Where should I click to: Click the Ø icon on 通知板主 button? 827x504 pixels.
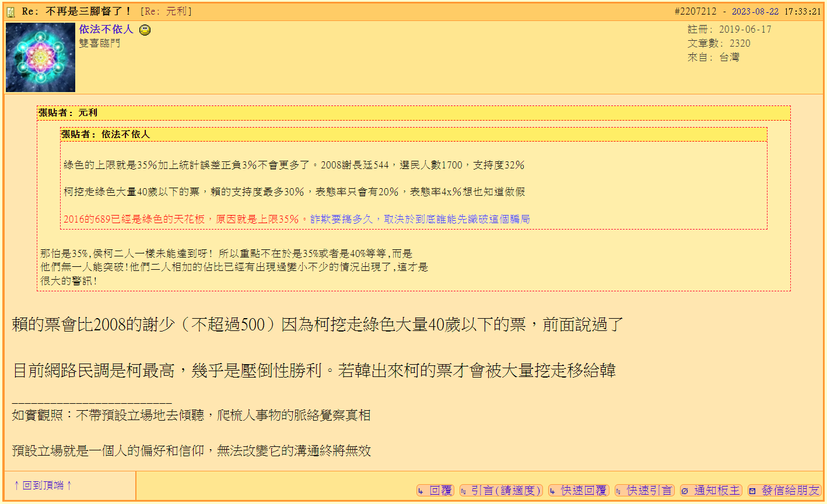pyautogui.click(x=684, y=491)
